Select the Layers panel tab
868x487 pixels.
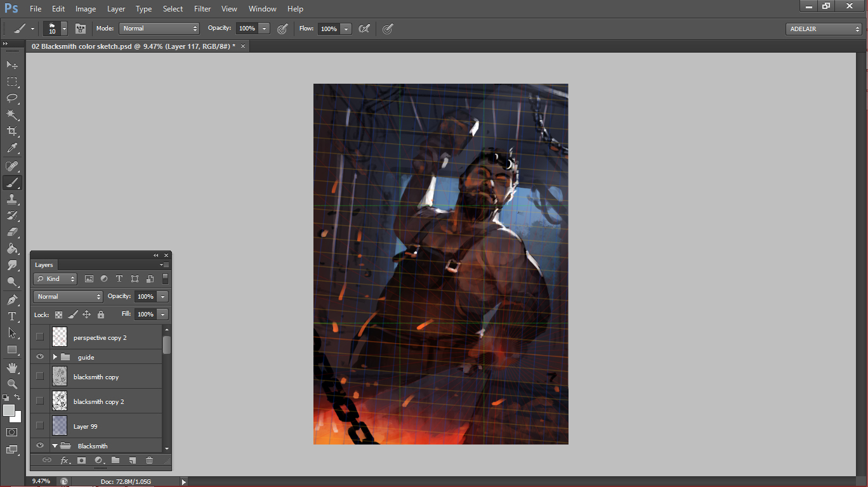pyautogui.click(x=44, y=265)
